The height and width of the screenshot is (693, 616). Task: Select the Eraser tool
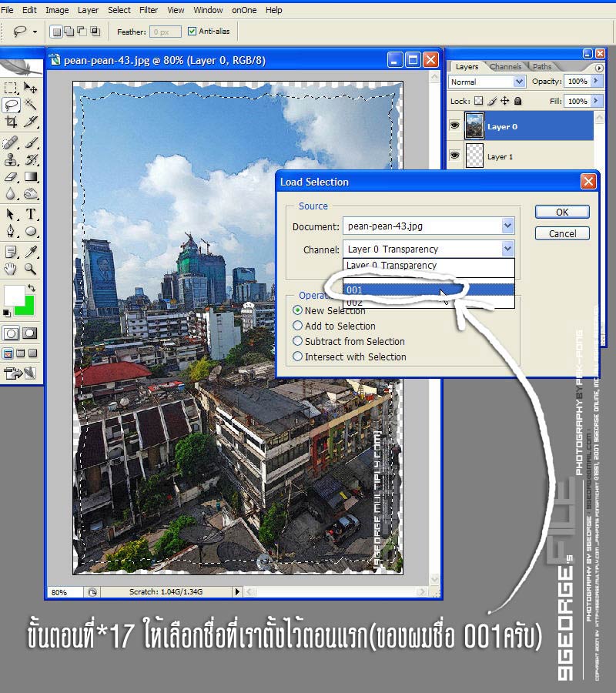click(11, 177)
